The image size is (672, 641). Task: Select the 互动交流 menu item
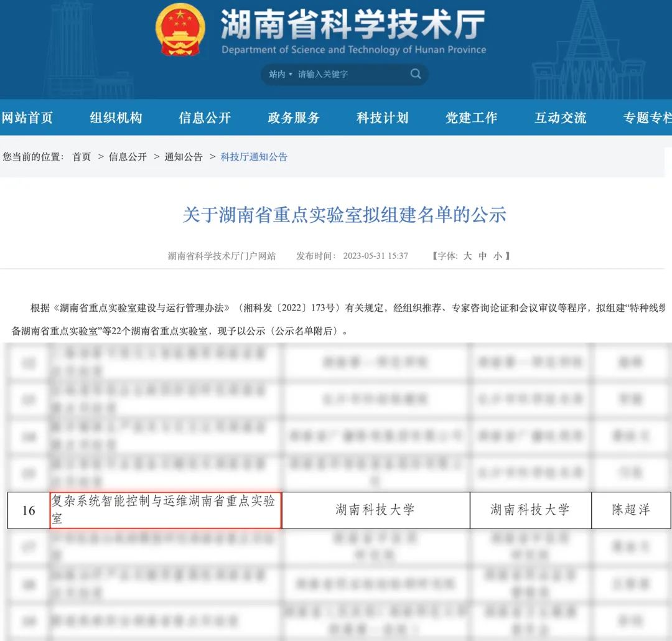(561, 118)
